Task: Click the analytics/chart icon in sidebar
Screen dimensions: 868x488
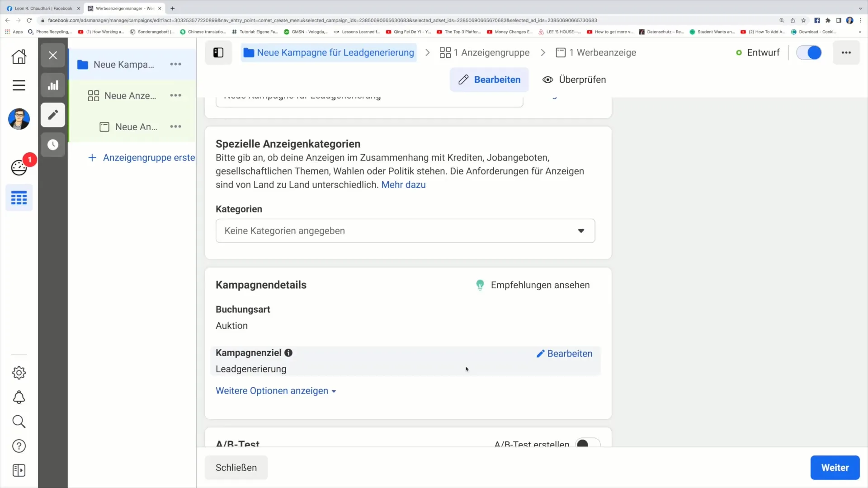Action: [x=52, y=85]
